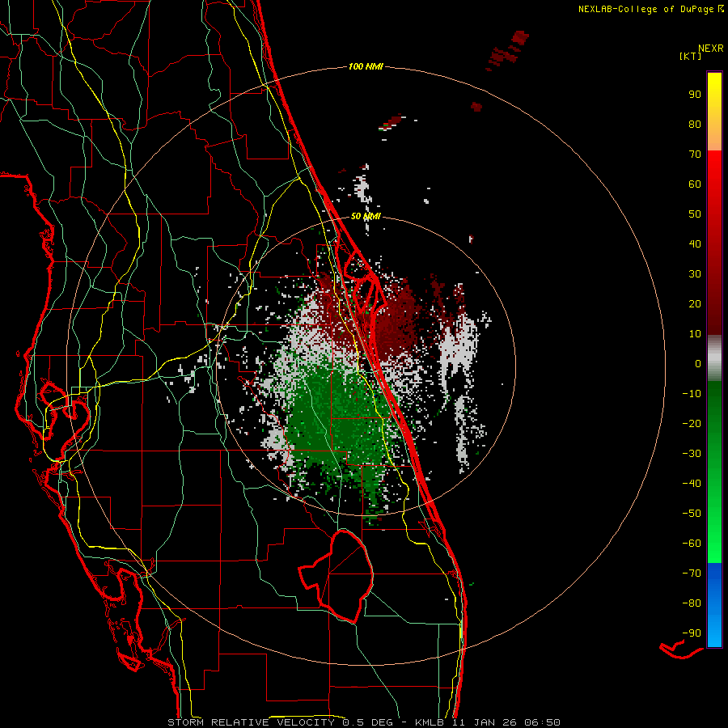Click the Lake Okeechobee outline on the map

(x=337, y=576)
